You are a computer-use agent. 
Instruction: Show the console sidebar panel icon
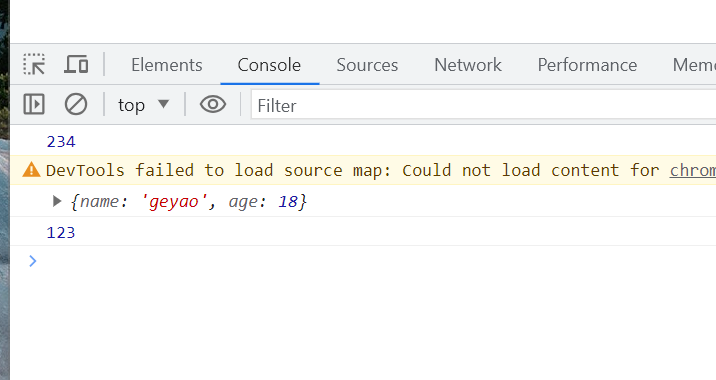[x=34, y=104]
